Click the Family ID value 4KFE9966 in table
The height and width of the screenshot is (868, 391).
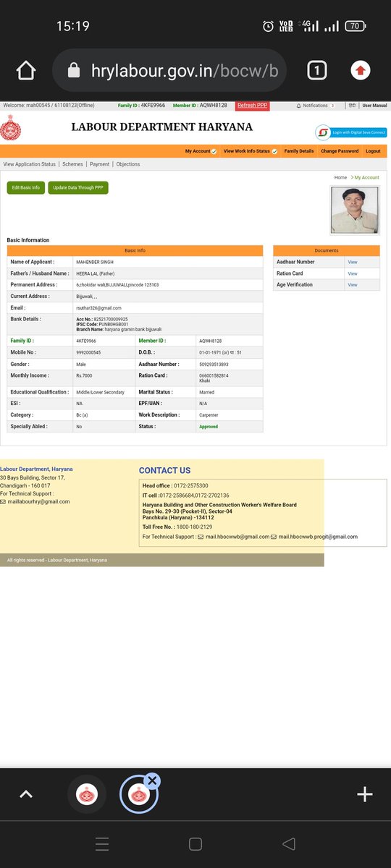click(x=85, y=340)
